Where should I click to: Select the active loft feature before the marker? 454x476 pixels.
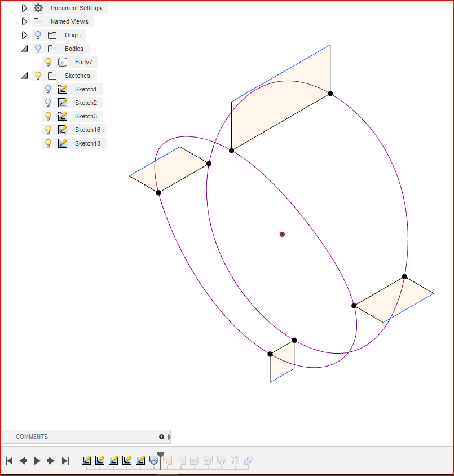point(154,460)
